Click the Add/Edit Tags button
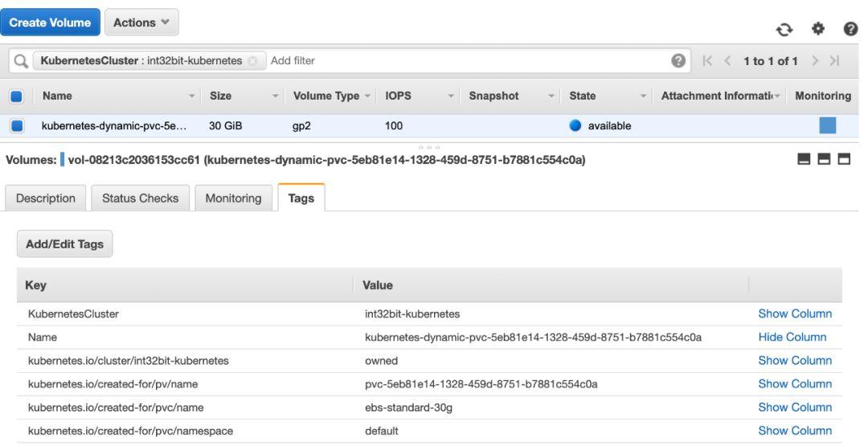Screen dimensions: 868x446 [x=65, y=244]
